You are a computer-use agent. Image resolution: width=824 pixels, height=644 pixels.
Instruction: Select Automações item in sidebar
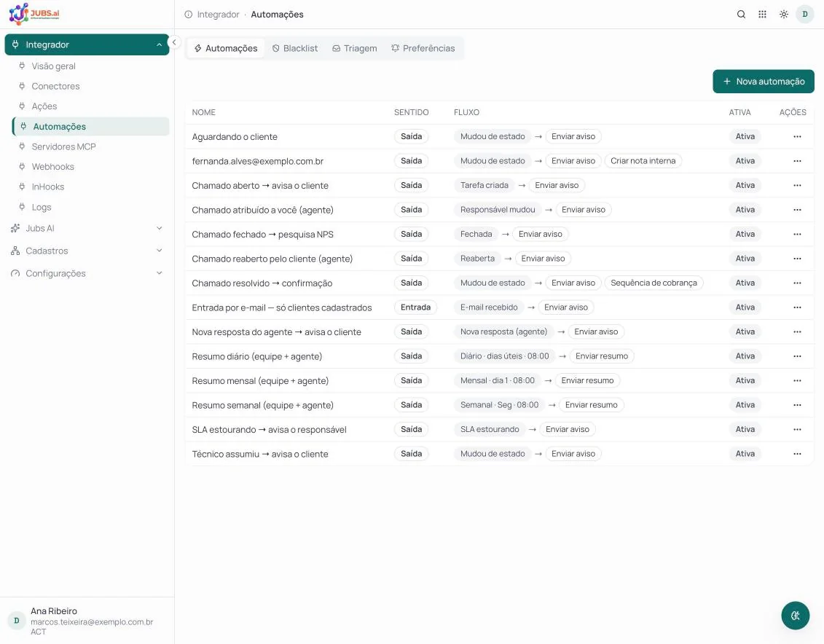[x=90, y=127]
